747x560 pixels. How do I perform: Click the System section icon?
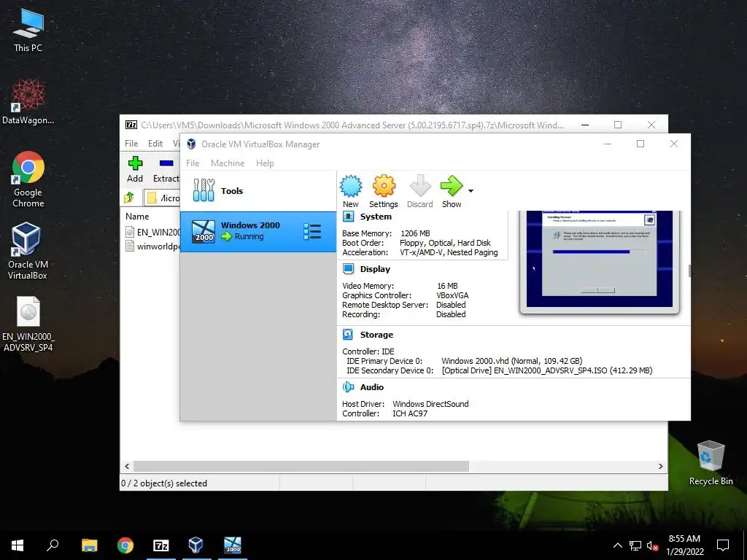[348, 217]
